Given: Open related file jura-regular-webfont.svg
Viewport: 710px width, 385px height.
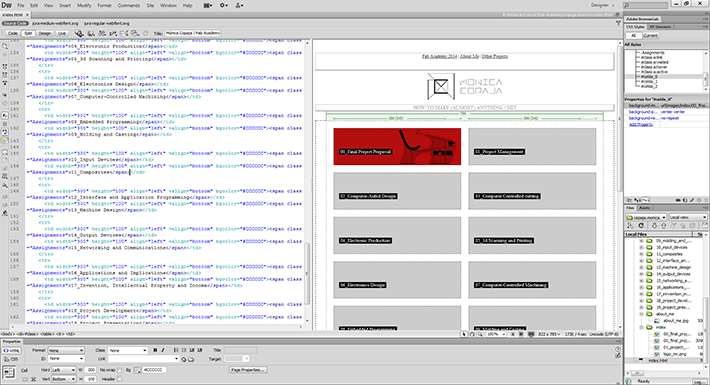Looking at the screenshot, I should [106, 23].
